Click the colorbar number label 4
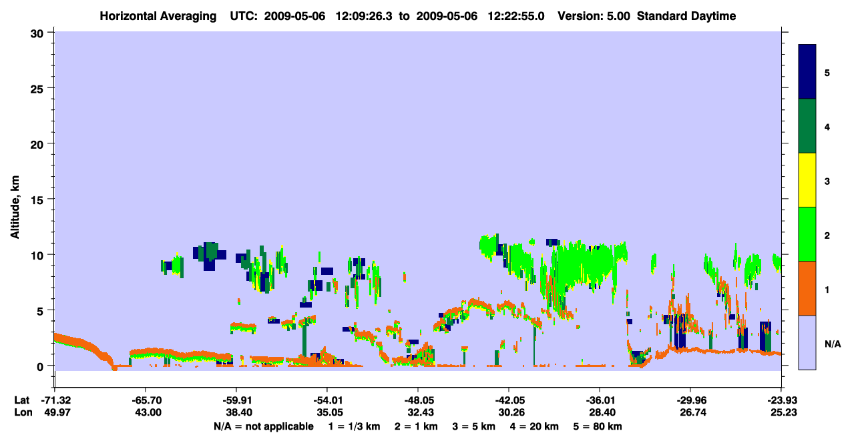868x445 pixels. point(827,127)
